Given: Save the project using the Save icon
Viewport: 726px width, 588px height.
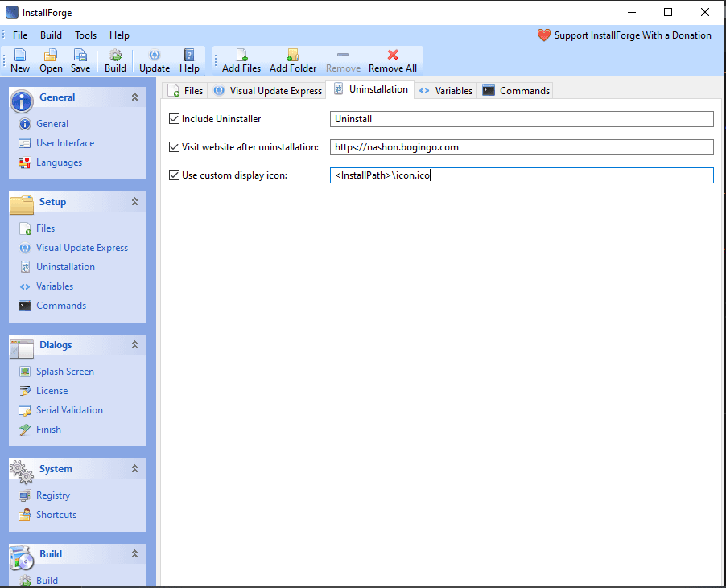Looking at the screenshot, I should click(80, 60).
